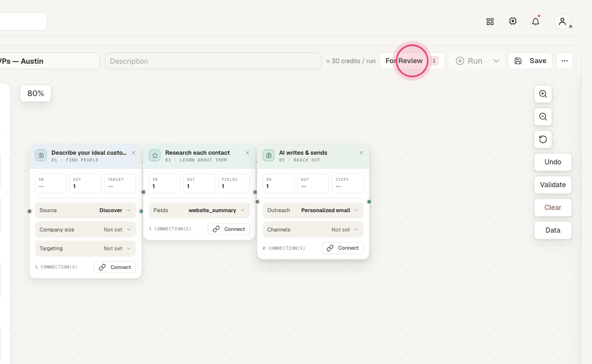Open the apps grid icon

[490, 22]
